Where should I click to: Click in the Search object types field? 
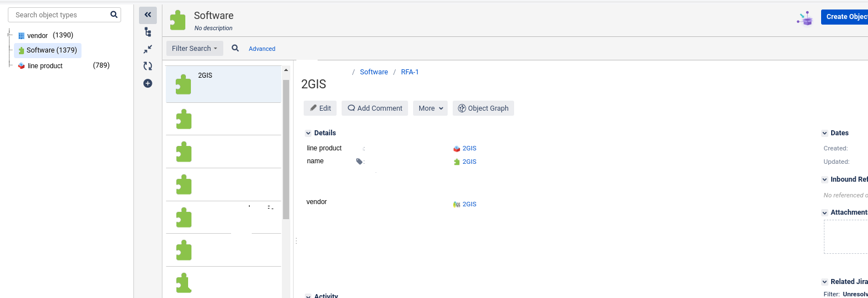coord(64,15)
